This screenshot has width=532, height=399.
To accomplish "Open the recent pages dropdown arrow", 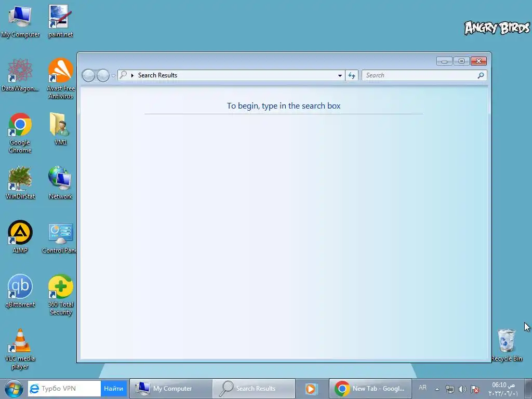I will pyautogui.click(x=113, y=76).
